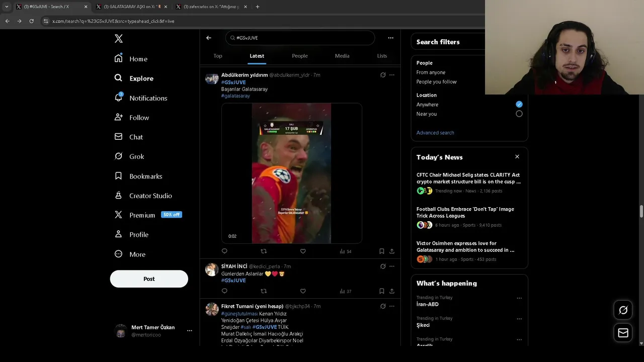Play the Sneijder video in Abdülkerim's post

291,173
